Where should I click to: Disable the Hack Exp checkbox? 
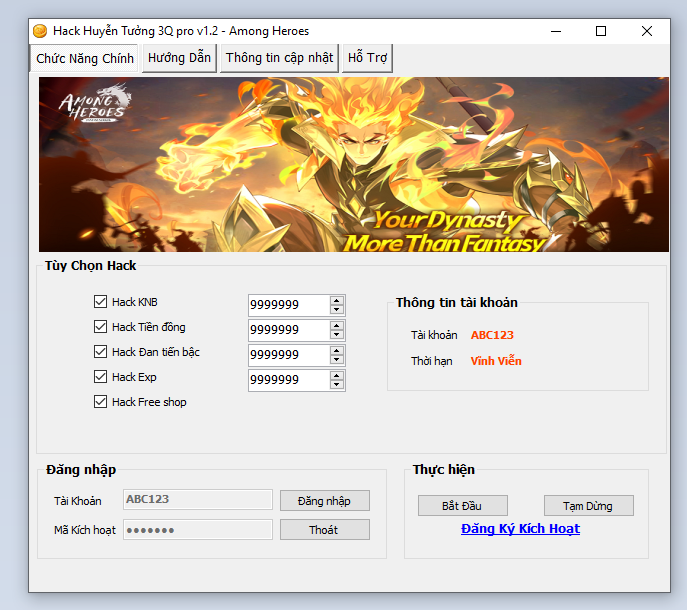pos(100,377)
